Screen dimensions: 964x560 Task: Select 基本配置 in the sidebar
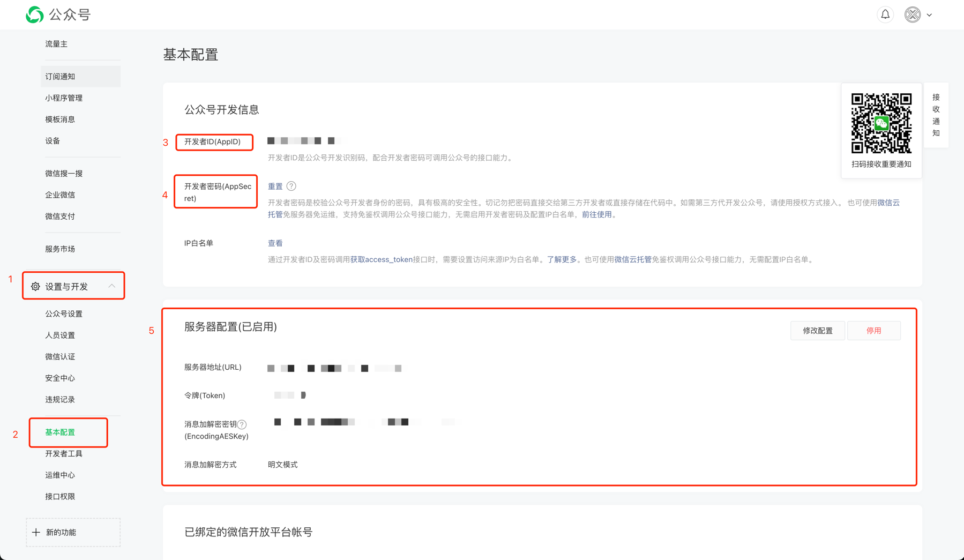(x=60, y=432)
